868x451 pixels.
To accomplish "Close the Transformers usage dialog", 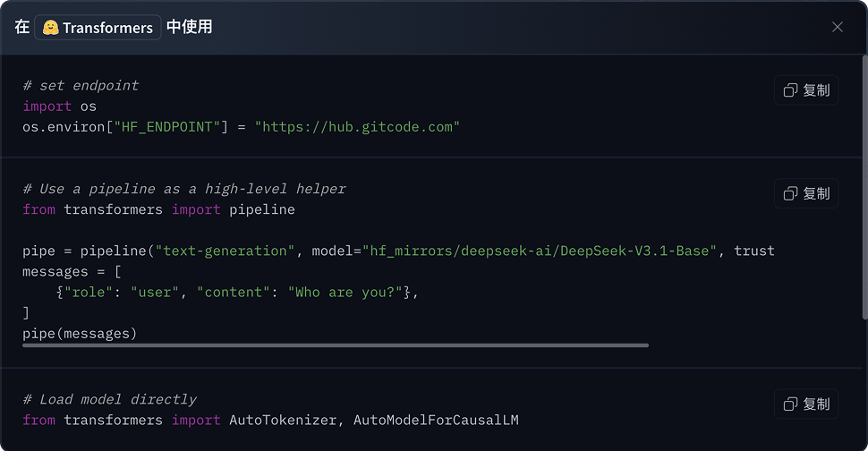I will [x=838, y=27].
